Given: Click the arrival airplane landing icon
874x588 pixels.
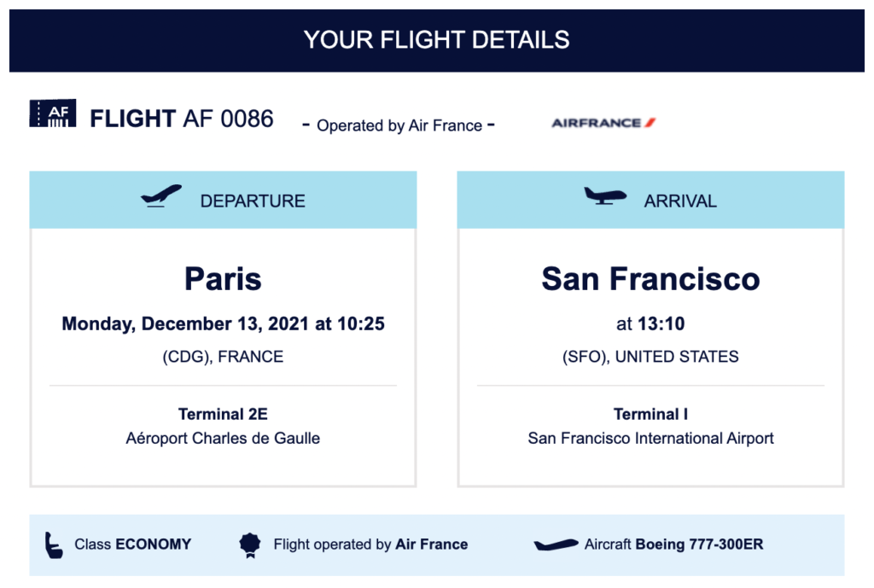Looking at the screenshot, I should point(605,196).
